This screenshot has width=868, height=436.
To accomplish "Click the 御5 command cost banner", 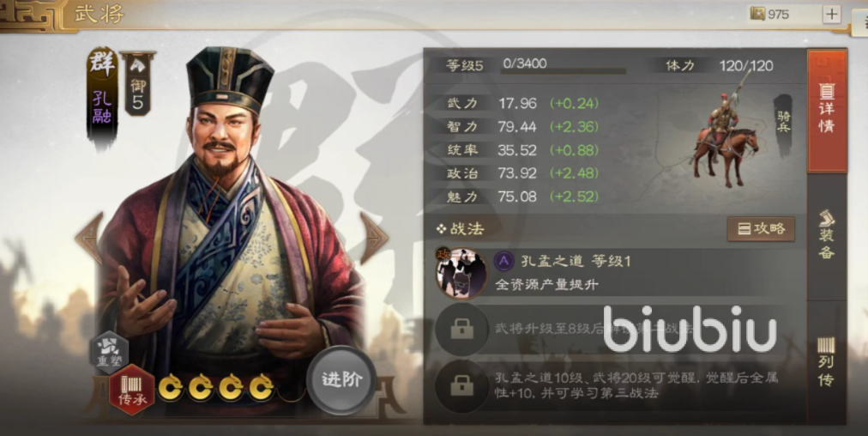I will pyautogui.click(x=138, y=83).
